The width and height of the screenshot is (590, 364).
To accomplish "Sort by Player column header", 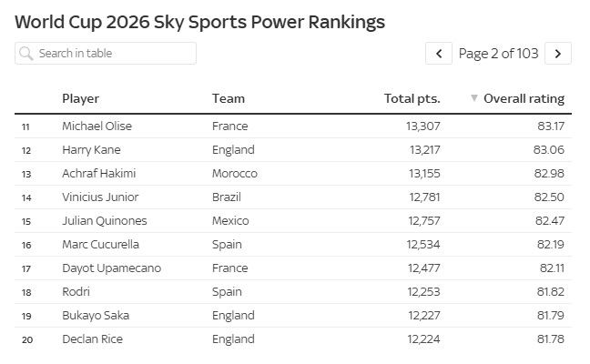I will pyautogui.click(x=80, y=98).
